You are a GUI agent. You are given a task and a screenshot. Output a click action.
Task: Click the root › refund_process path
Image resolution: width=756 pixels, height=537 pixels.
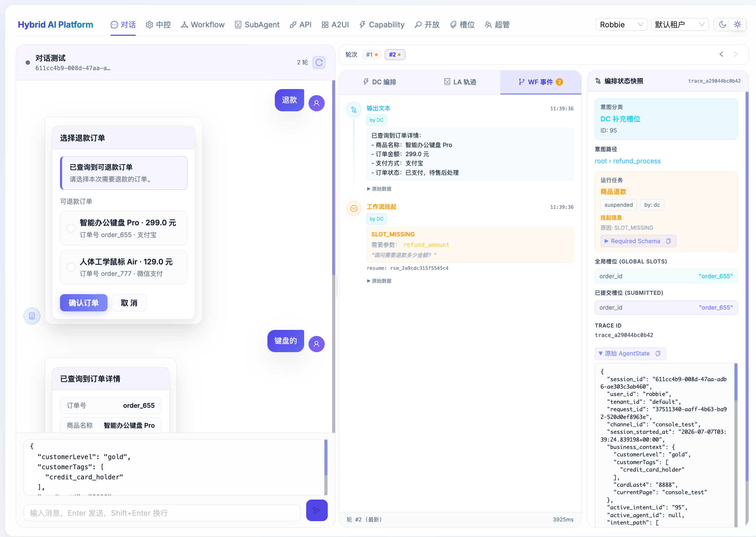click(628, 161)
